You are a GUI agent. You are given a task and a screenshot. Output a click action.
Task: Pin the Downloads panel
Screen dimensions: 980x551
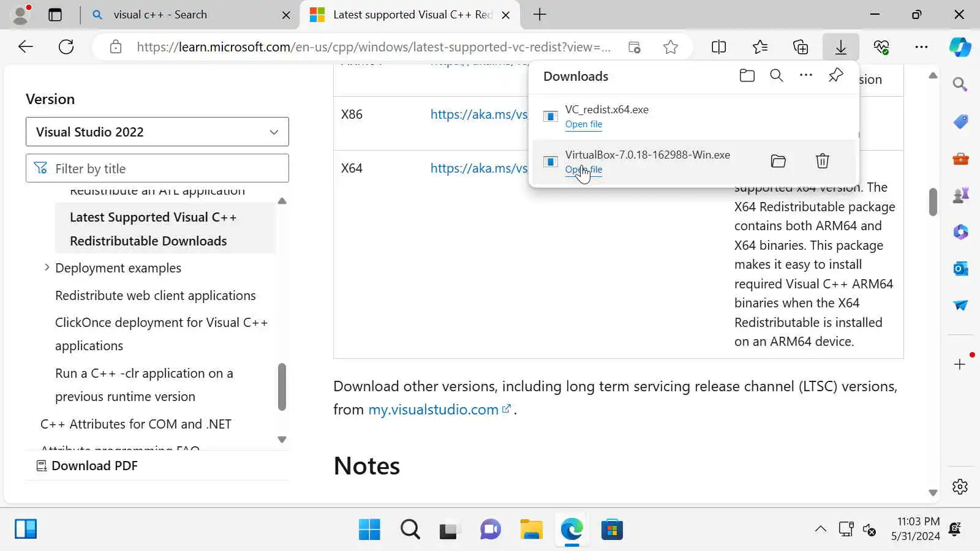(835, 75)
